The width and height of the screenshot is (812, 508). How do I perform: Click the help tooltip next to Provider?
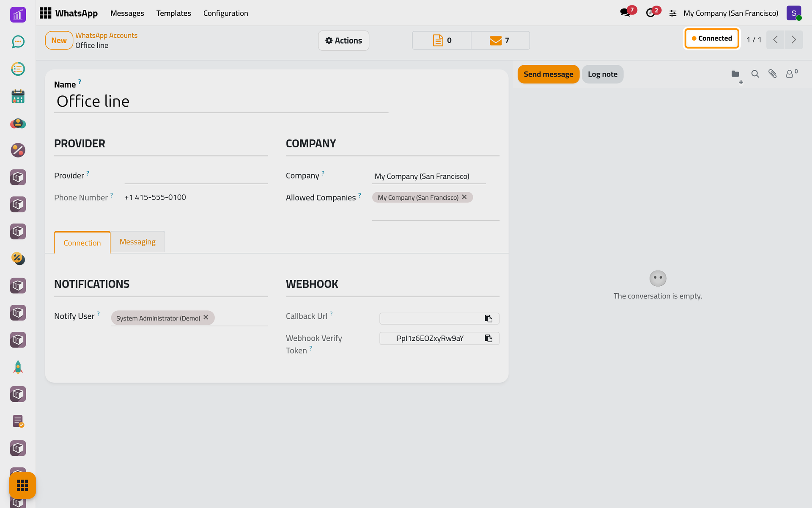88,173
